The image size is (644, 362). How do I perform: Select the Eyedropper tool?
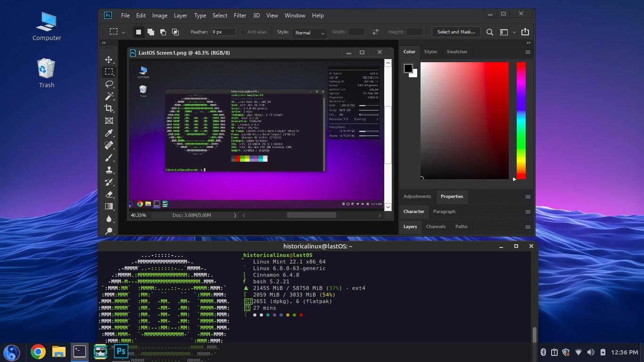point(109,133)
